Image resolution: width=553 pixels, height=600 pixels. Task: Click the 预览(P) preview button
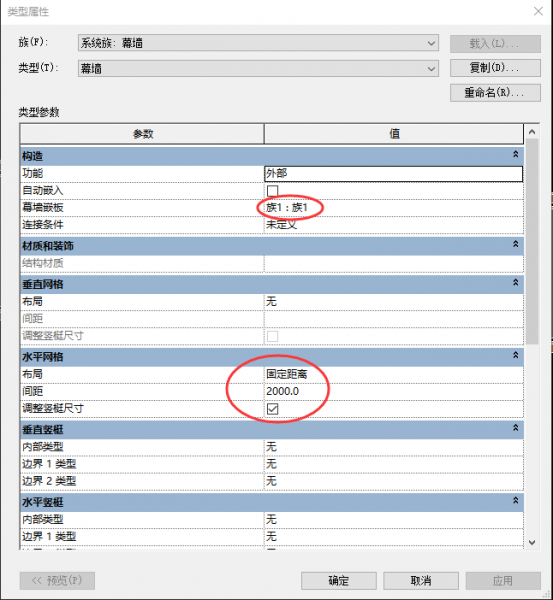point(57,581)
